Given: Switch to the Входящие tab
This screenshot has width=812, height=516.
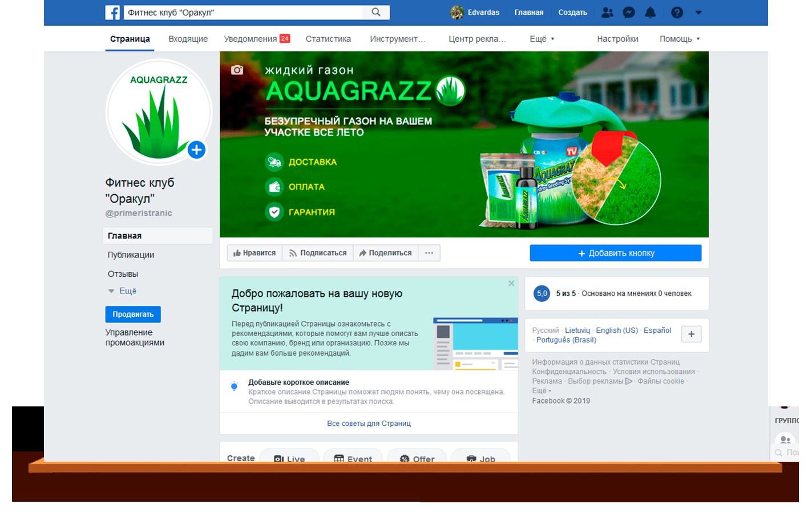Looking at the screenshot, I should pos(188,39).
